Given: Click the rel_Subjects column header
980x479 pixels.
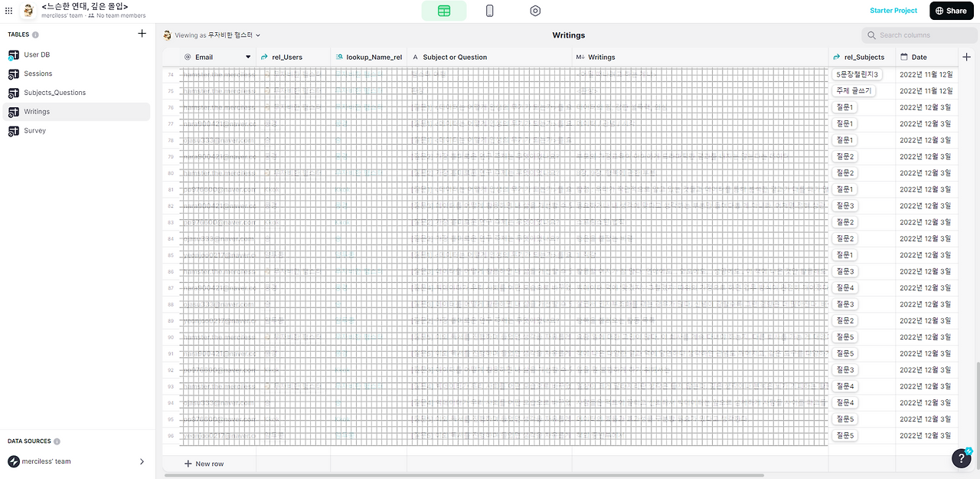Looking at the screenshot, I should [x=862, y=57].
